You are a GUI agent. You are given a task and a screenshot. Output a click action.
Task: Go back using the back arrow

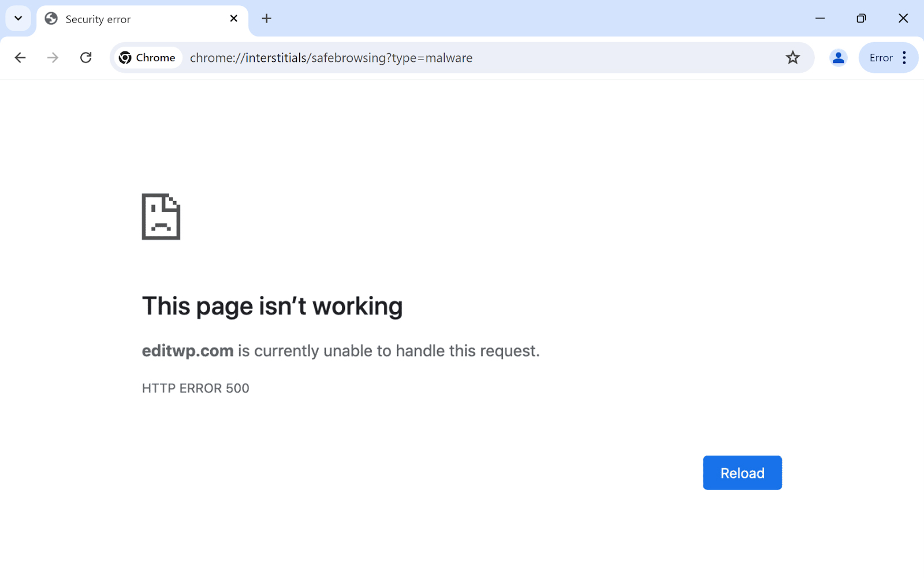(20, 58)
